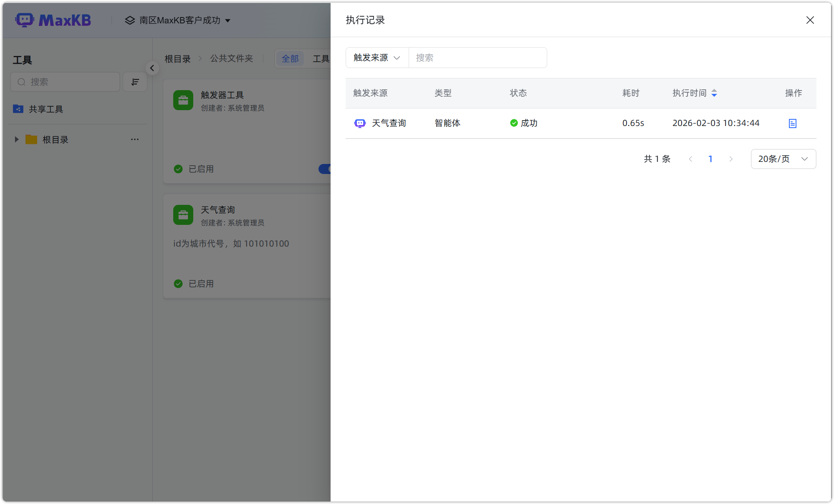This screenshot has height=504, width=834.
Task: Open the 20条/页 page size dropdown
Action: pos(783,159)
